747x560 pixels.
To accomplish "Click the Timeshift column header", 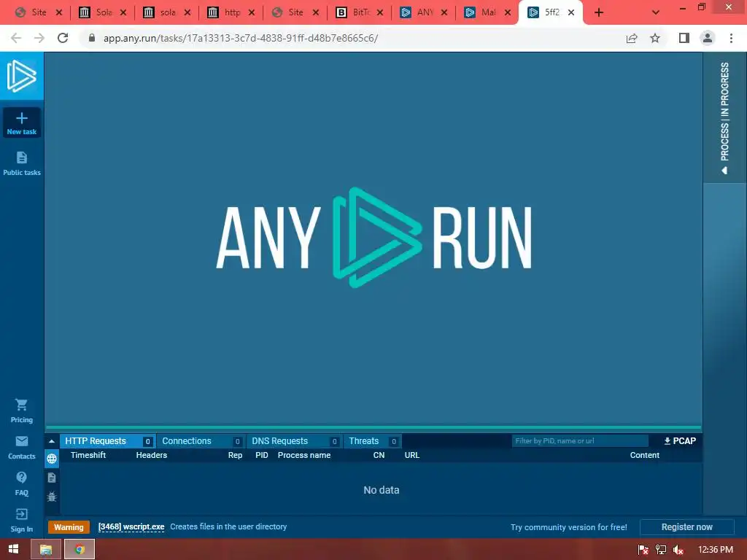I will [x=88, y=455].
